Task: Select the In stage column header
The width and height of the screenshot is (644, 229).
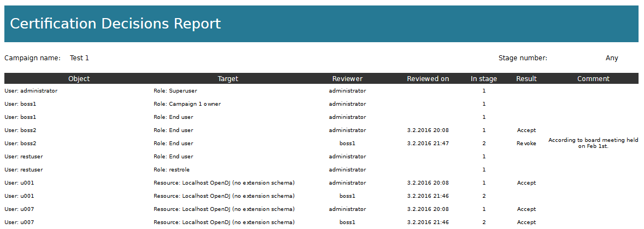Action: pos(484,79)
